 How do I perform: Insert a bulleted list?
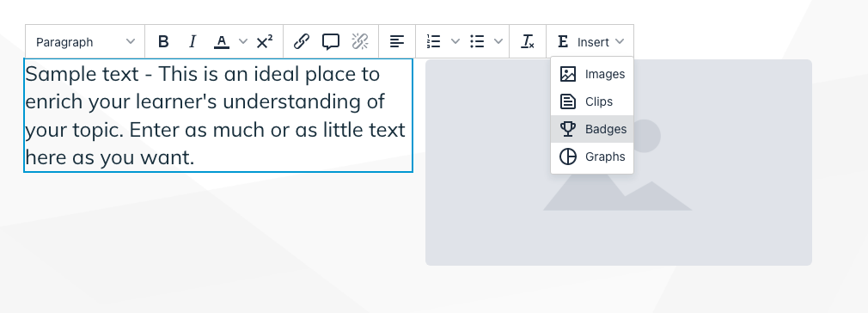tap(477, 41)
